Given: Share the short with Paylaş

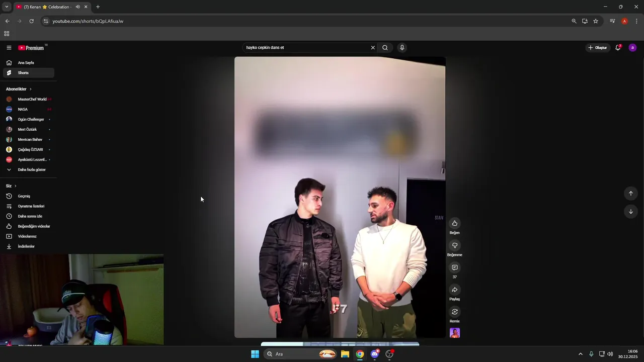Looking at the screenshot, I should [x=455, y=290].
